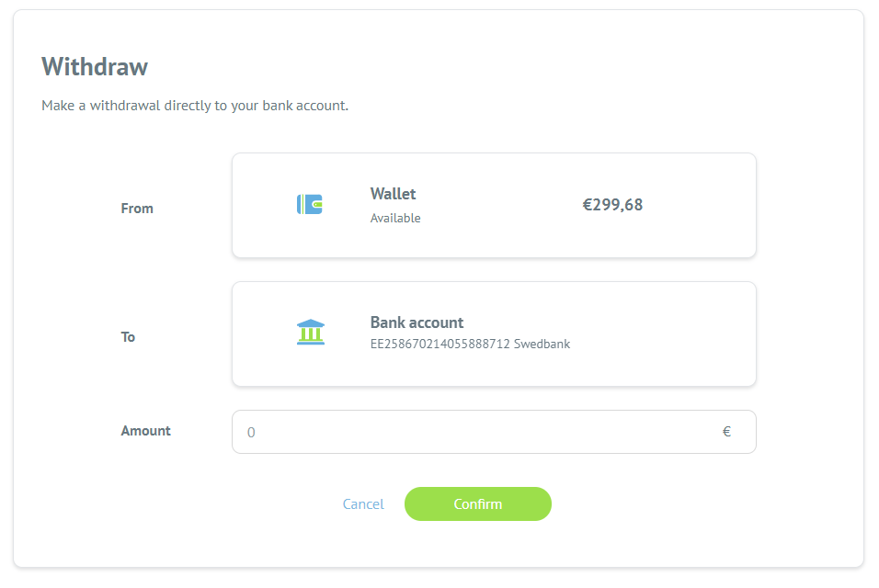Click the Swedbank IBAN number text
The width and height of the screenshot is (879, 588).
click(440, 344)
